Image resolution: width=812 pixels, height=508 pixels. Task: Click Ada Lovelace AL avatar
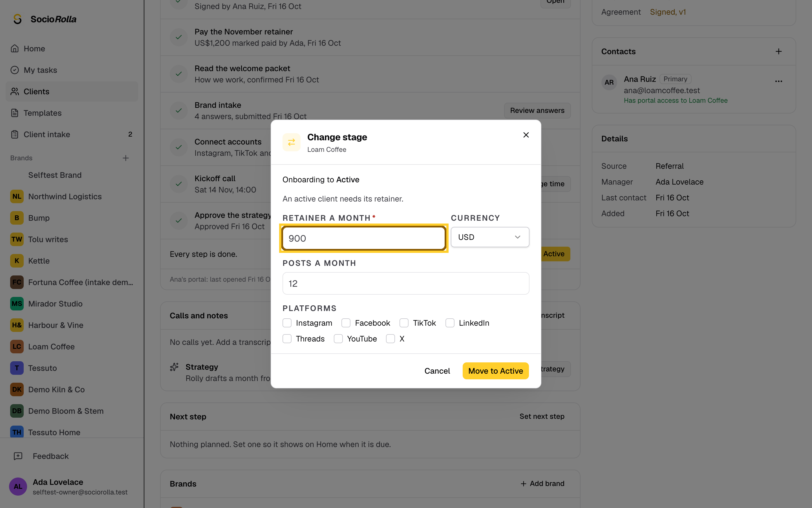point(18,486)
